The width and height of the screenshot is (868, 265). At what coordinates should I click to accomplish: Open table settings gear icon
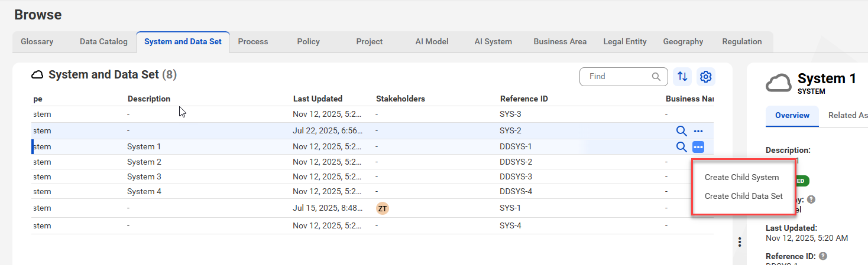[x=706, y=77]
